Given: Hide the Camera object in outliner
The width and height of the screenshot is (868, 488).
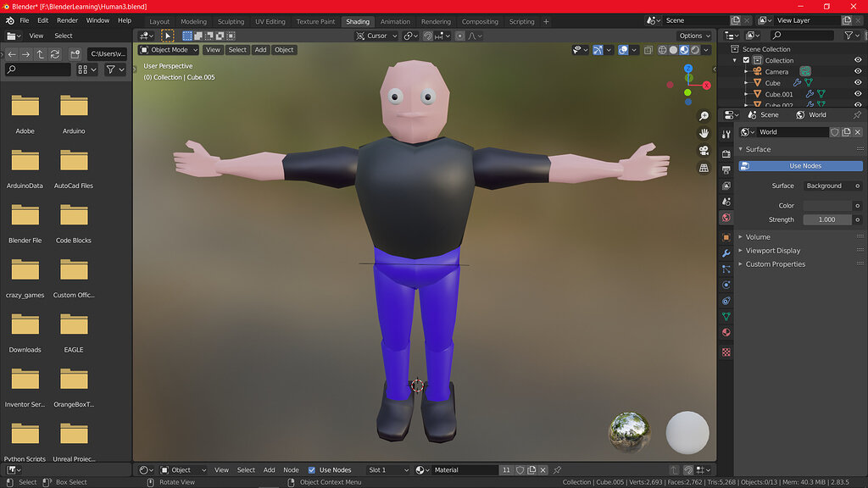Looking at the screenshot, I should (x=858, y=71).
